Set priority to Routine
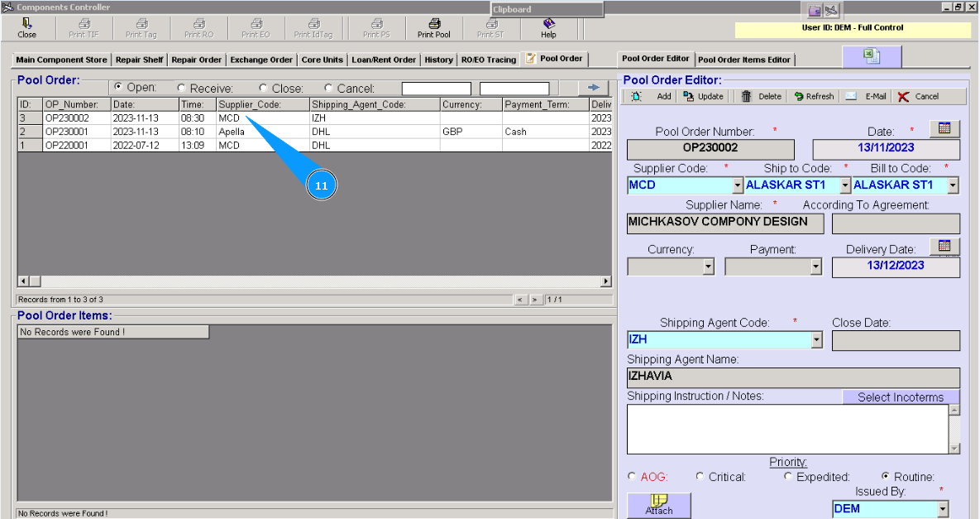 885,476
